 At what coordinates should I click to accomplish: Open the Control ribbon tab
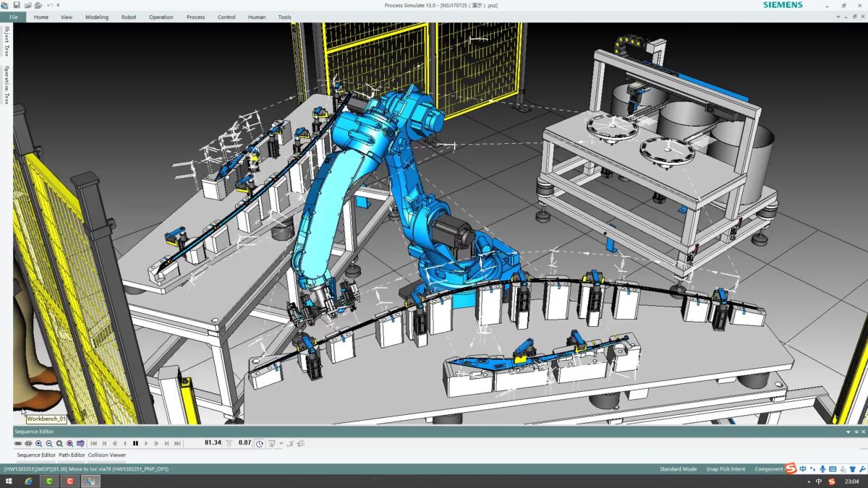(226, 17)
